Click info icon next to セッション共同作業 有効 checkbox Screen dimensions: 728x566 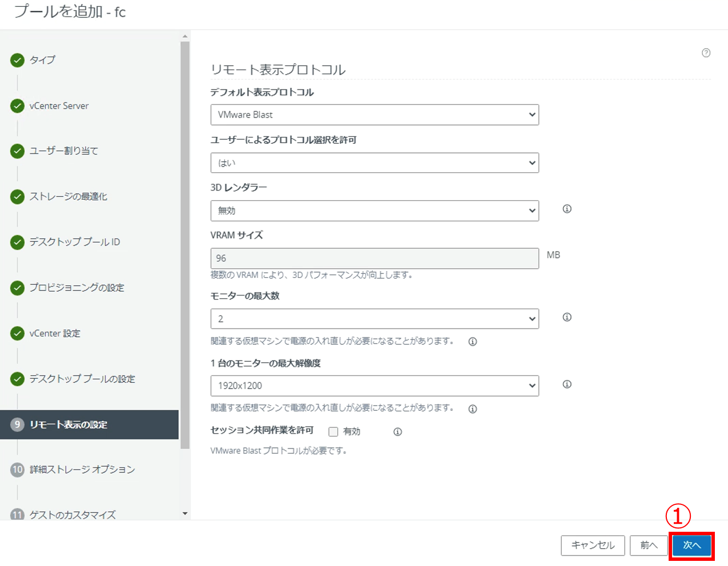pos(397,432)
